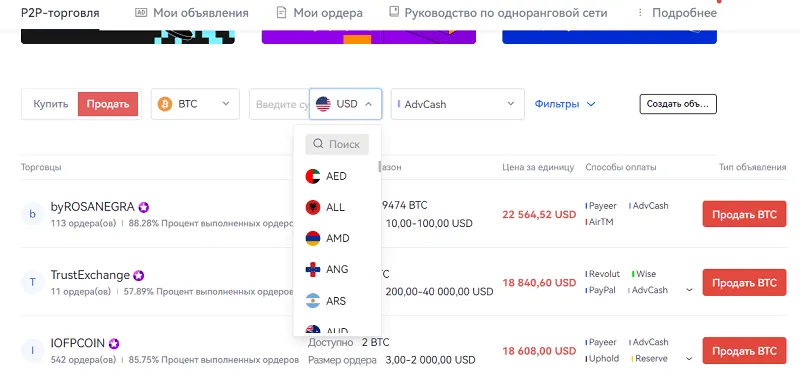Select P2P-торговля section
The width and height of the screenshot is (800, 379).
click(60, 13)
